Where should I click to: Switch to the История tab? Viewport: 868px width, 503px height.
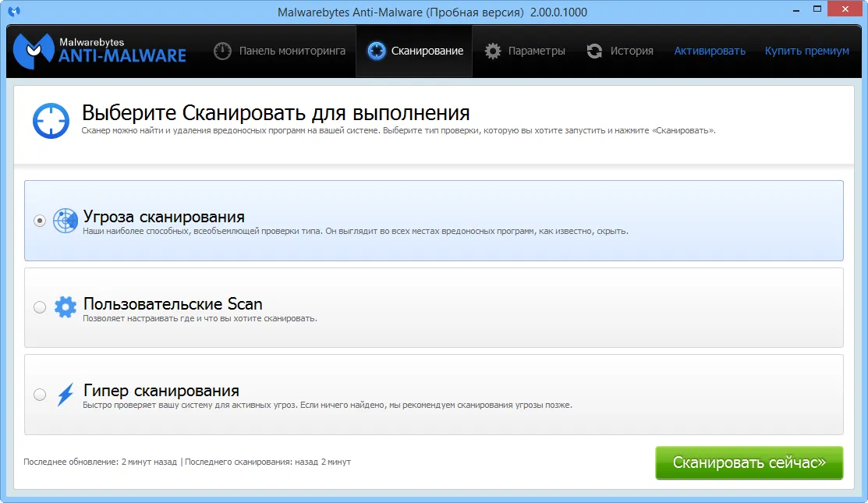pyautogui.click(x=633, y=50)
